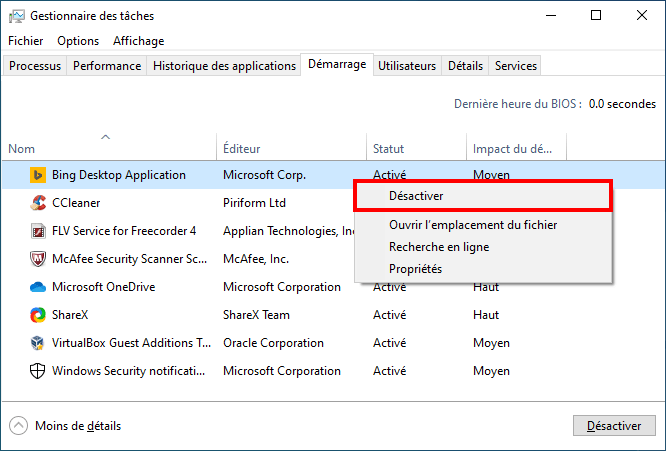Select McAfee Security Scanner Sc... entry
The width and height of the screenshot is (666, 451).
click(x=130, y=259)
